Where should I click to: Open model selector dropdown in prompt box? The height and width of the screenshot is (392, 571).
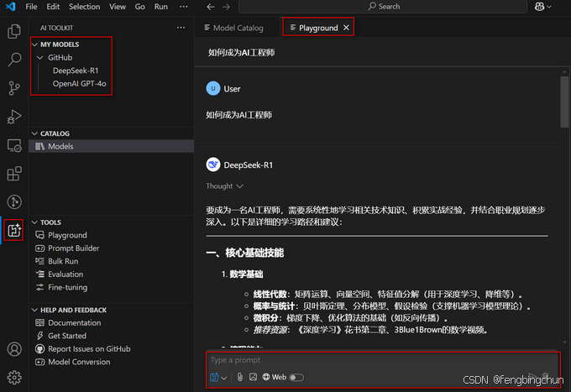point(218,378)
